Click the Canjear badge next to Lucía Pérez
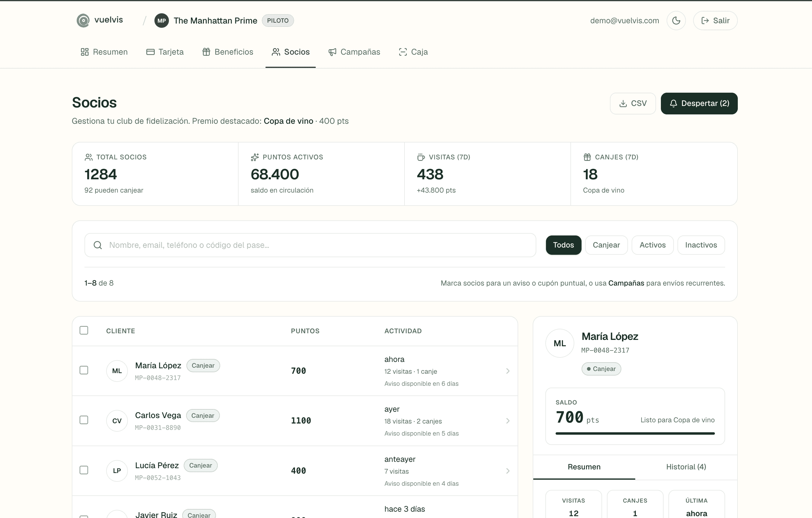Screen dimensions: 812x518 (201, 465)
